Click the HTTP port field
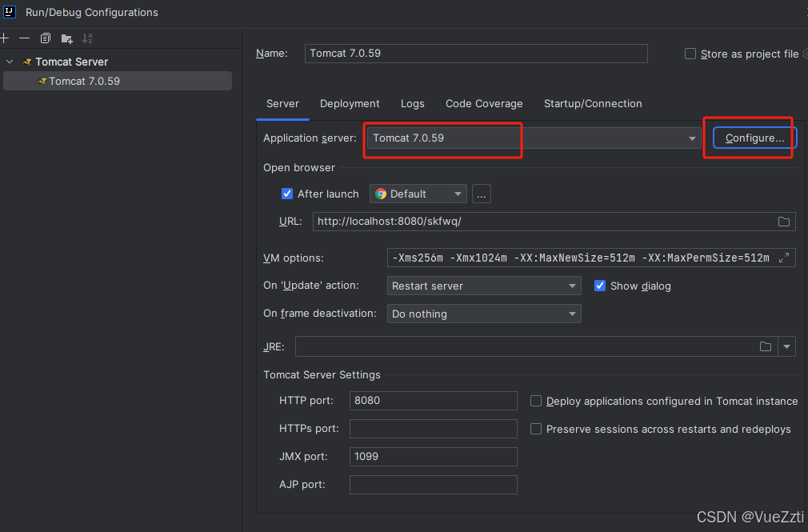Screen dimensions: 808x532 coord(433,401)
